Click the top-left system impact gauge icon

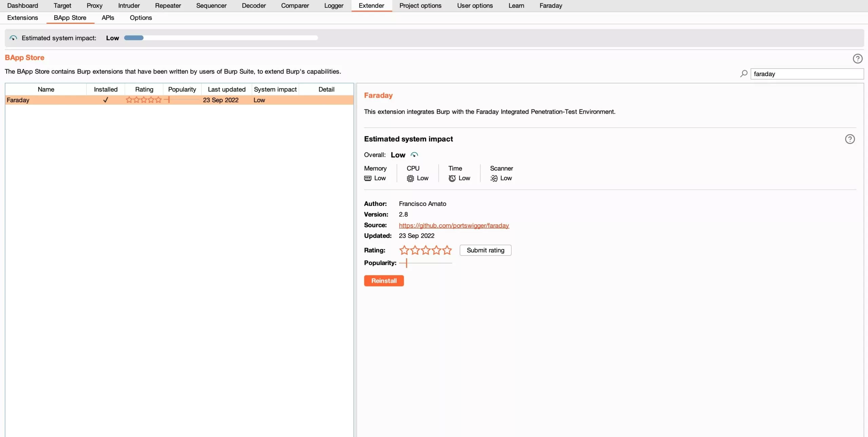[13, 38]
